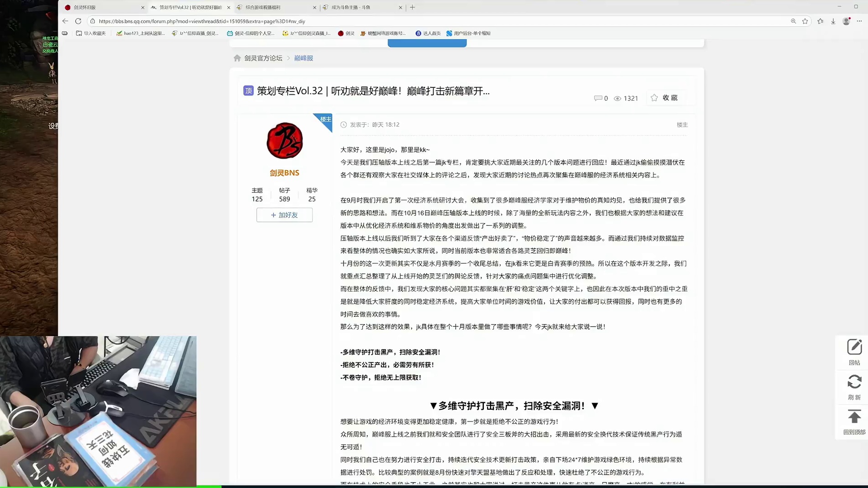This screenshot has width=868, height=488.
Task: Switch to the 成为斗鱼主播 tab
Action: pos(351,7)
